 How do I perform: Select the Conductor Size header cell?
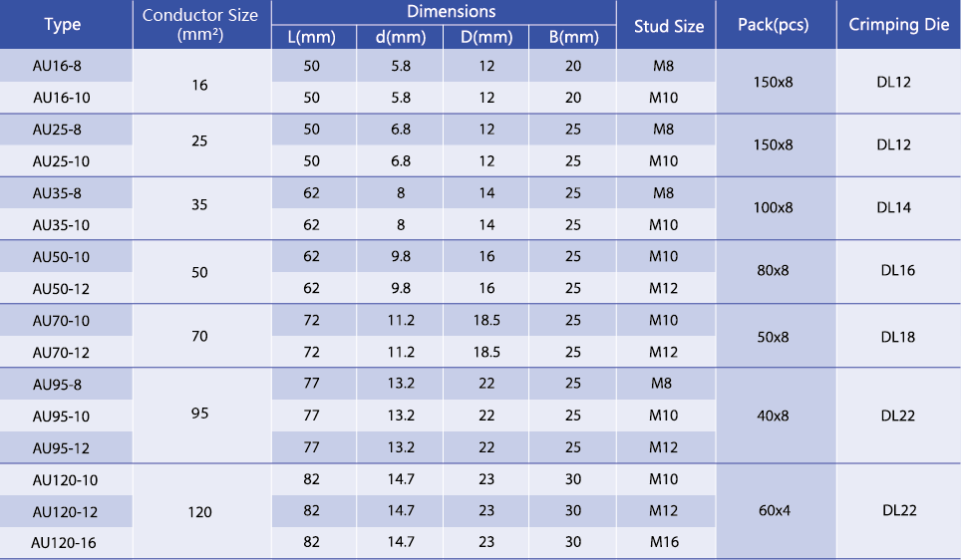pos(201,25)
